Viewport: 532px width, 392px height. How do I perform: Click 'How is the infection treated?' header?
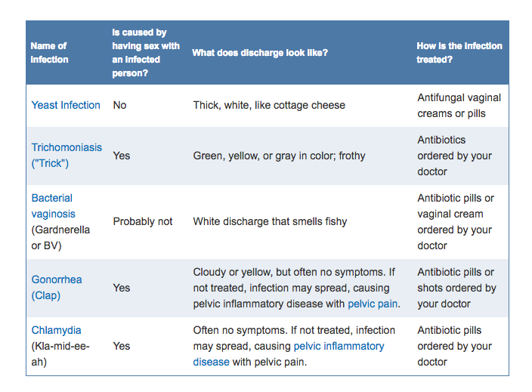[x=459, y=53]
